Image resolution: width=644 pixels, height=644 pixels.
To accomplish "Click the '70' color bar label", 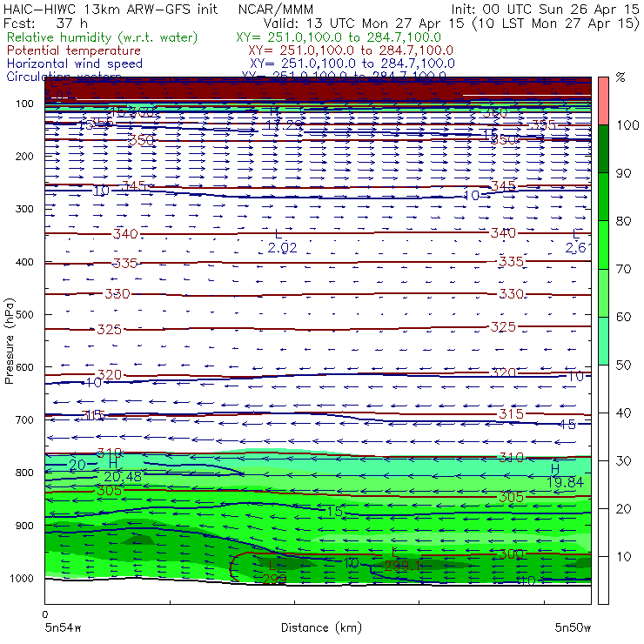I will 623,269.
